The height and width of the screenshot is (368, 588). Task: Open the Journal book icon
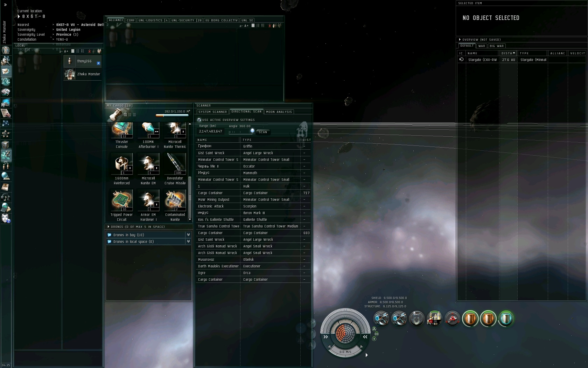[x=6, y=187]
